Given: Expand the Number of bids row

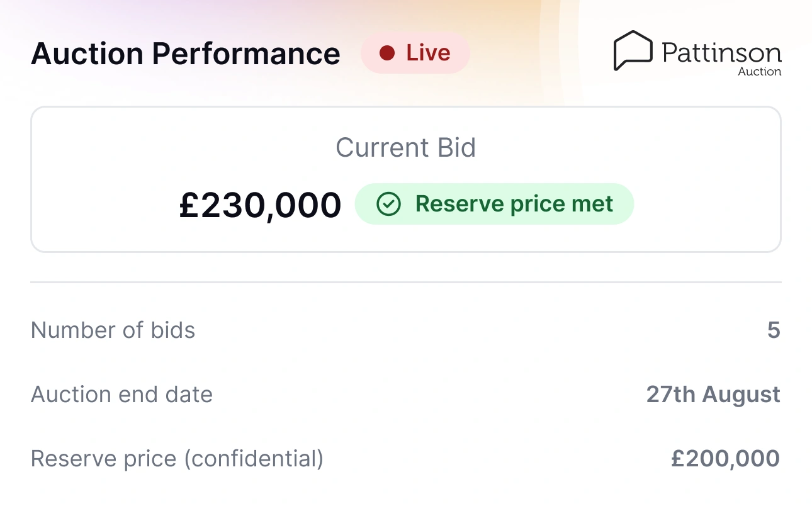Looking at the screenshot, I should 406,330.
